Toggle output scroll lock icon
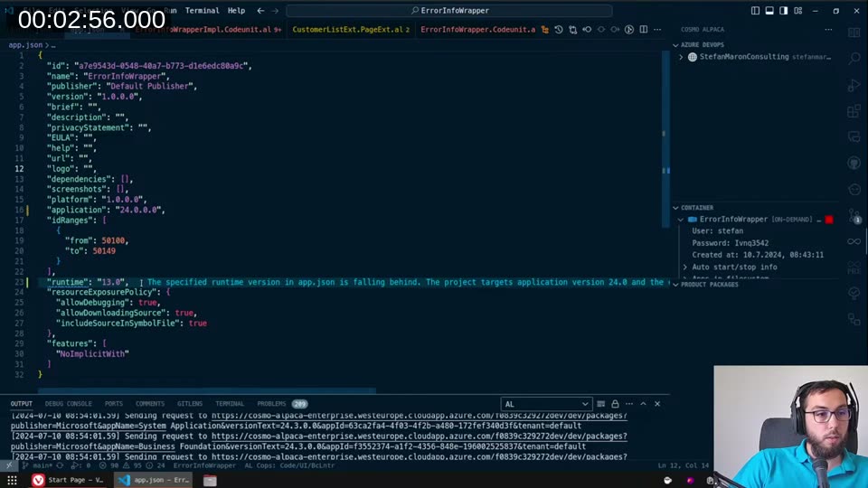Viewport: 868px width, 488px height. (x=615, y=404)
